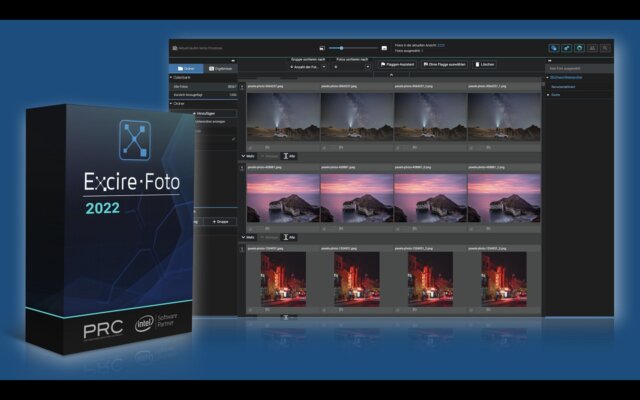Toggle flag under second pink sunset thumbnail
Screen dimensions: 640x400
point(341,228)
